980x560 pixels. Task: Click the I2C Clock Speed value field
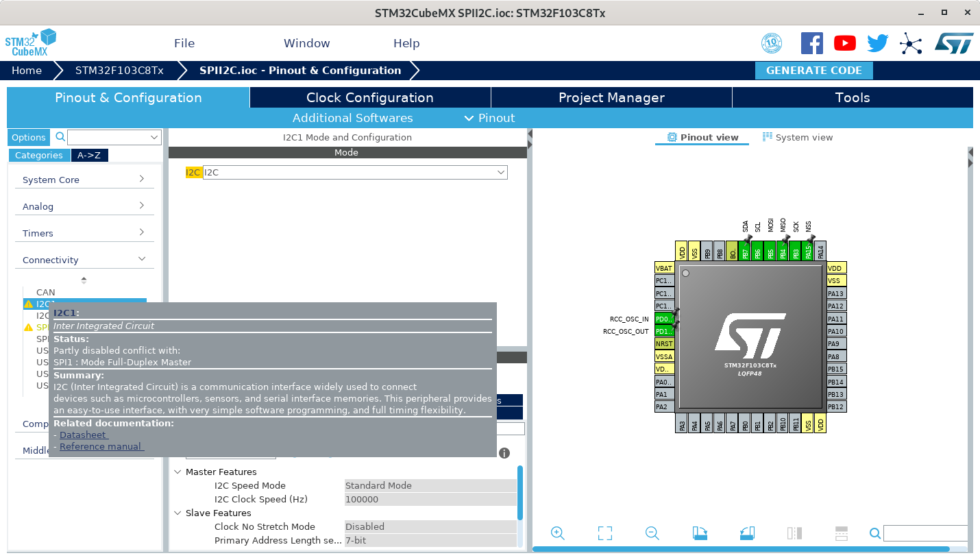pyautogui.click(x=430, y=499)
